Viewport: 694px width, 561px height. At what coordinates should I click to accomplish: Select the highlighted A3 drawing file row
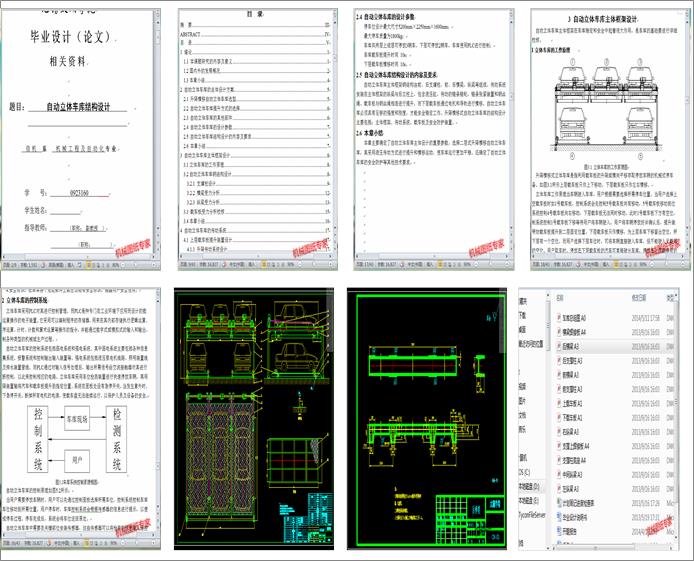(x=615, y=346)
